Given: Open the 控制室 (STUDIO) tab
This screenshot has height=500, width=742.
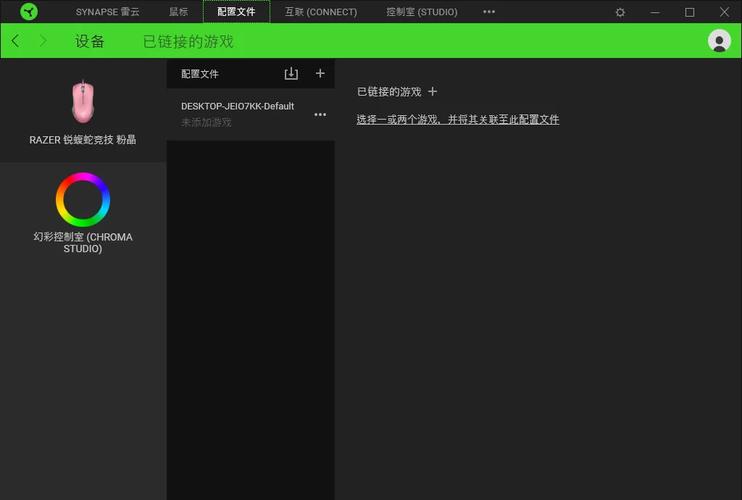Looking at the screenshot, I should click(421, 12).
